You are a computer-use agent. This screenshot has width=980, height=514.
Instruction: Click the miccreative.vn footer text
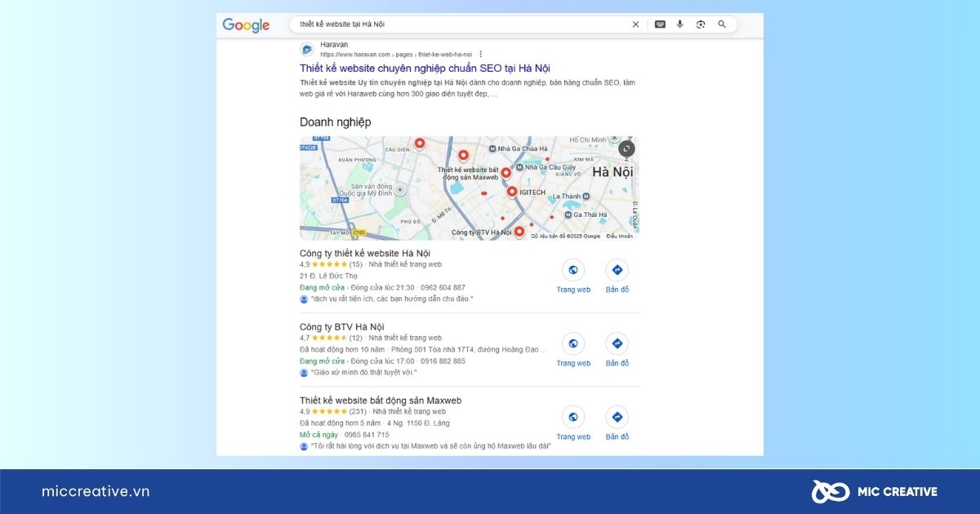click(96, 491)
